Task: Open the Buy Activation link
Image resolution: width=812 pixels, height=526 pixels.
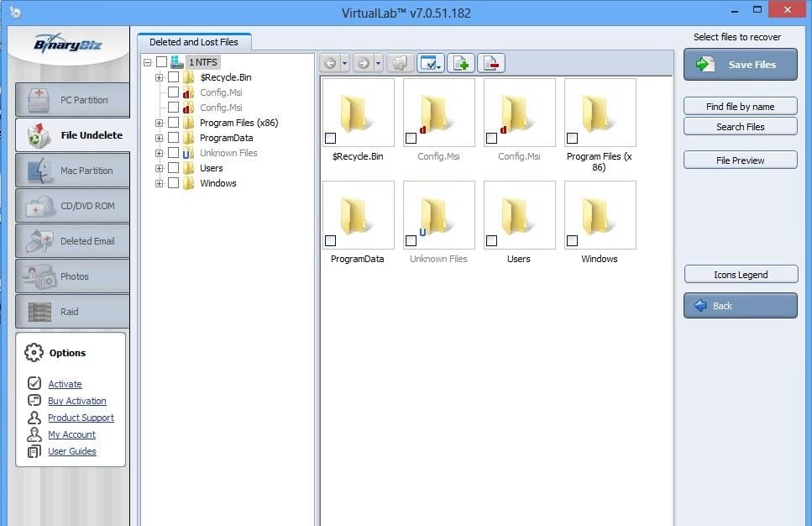Action: point(77,401)
